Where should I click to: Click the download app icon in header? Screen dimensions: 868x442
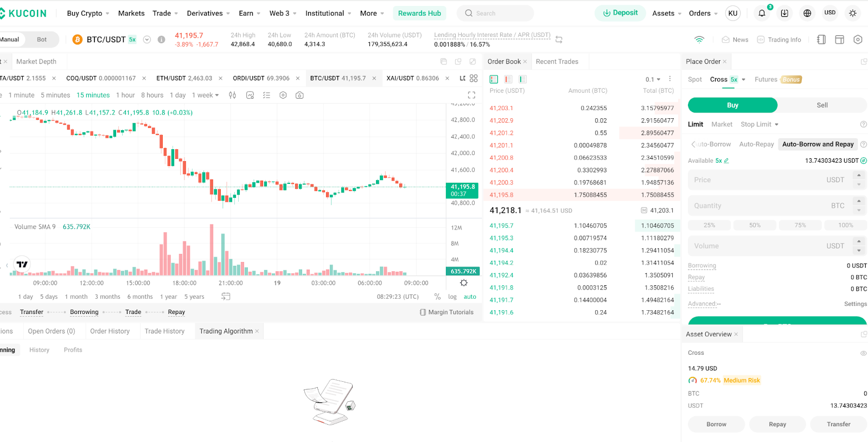pos(784,13)
